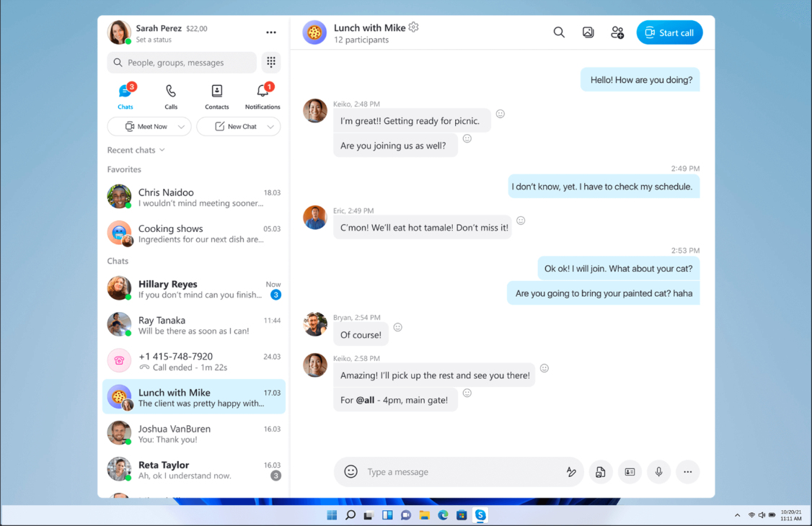This screenshot has width=812, height=526.
Task: Start a call with the group
Action: [x=669, y=32]
